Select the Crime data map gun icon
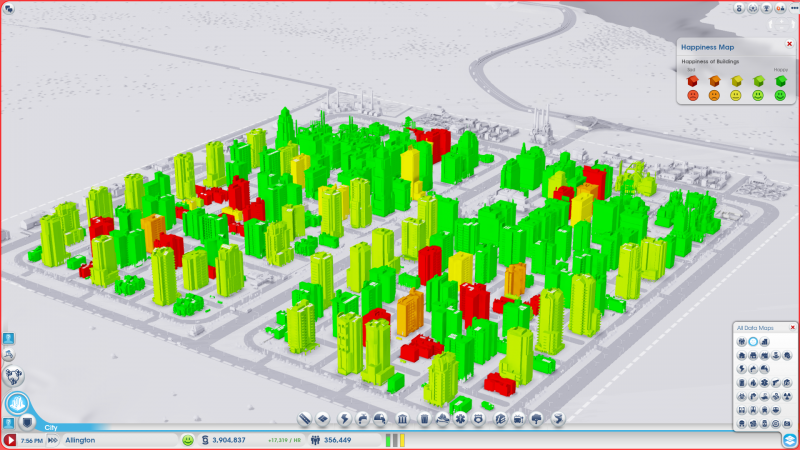 coord(776,383)
